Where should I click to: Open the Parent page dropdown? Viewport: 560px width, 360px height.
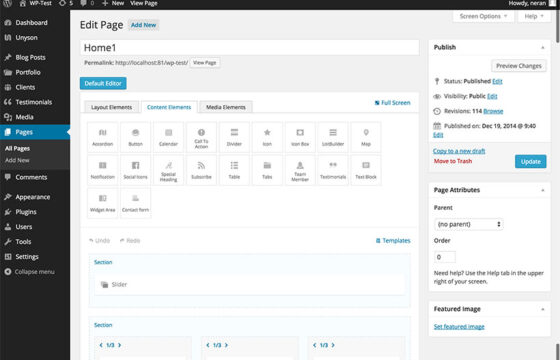pos(469,224)
